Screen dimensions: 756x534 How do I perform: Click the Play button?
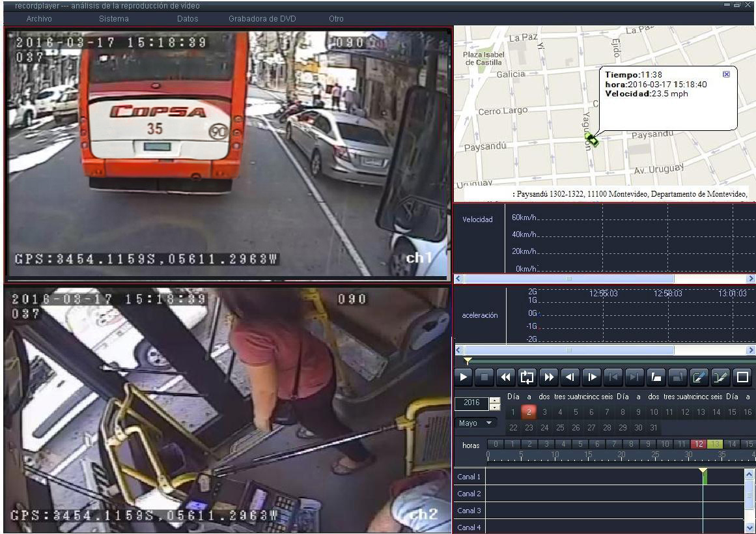[464, 376]
